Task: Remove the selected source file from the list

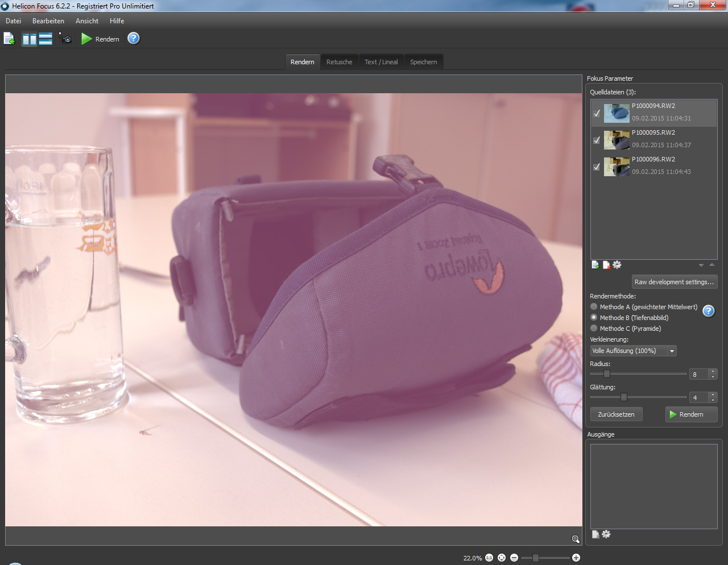Action: (606, 265)
